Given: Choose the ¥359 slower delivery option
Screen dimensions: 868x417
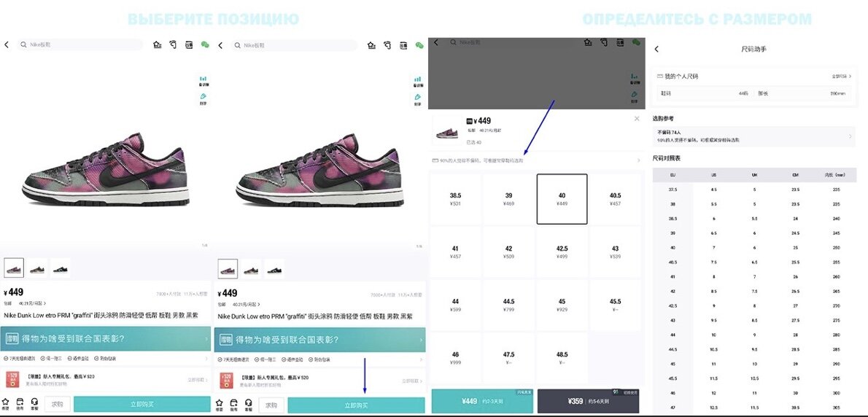Looking at the screenshot, I should [x=588, y=401].
